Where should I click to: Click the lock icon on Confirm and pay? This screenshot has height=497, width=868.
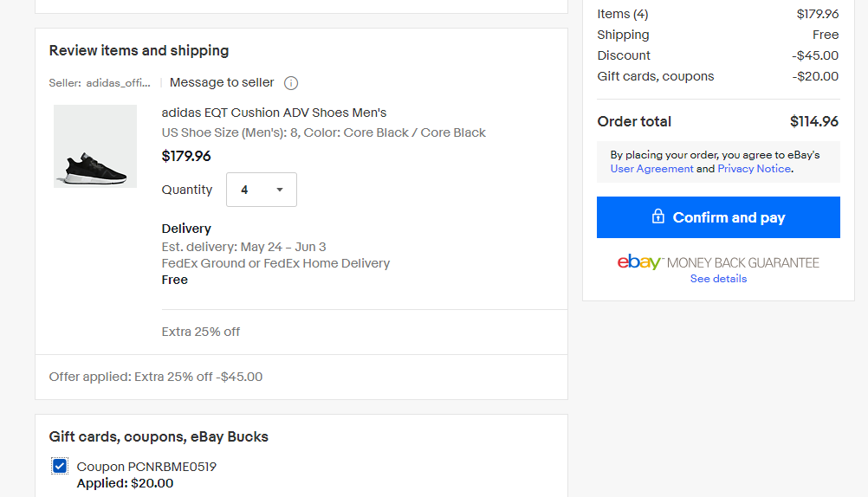pos(657,216)
